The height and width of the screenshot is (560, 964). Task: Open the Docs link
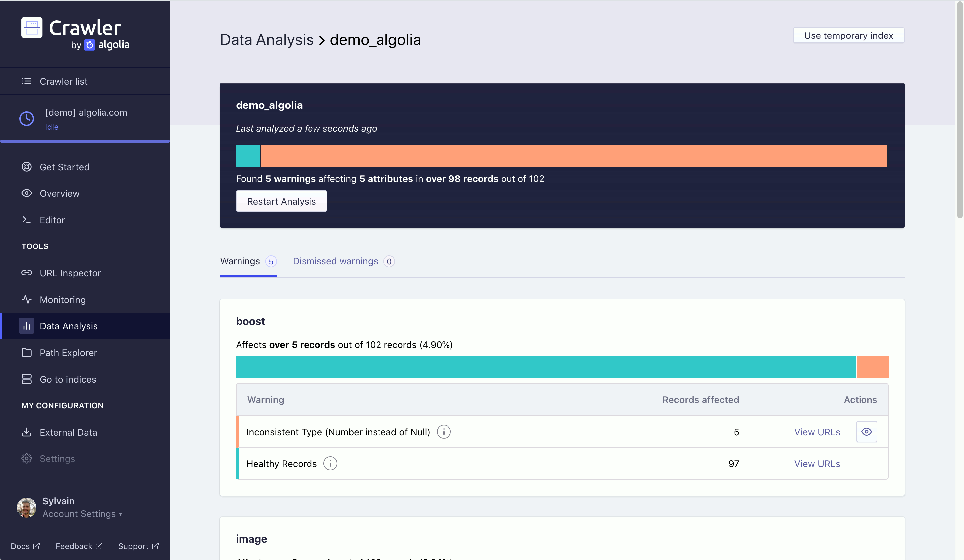(x=25, y=546)
